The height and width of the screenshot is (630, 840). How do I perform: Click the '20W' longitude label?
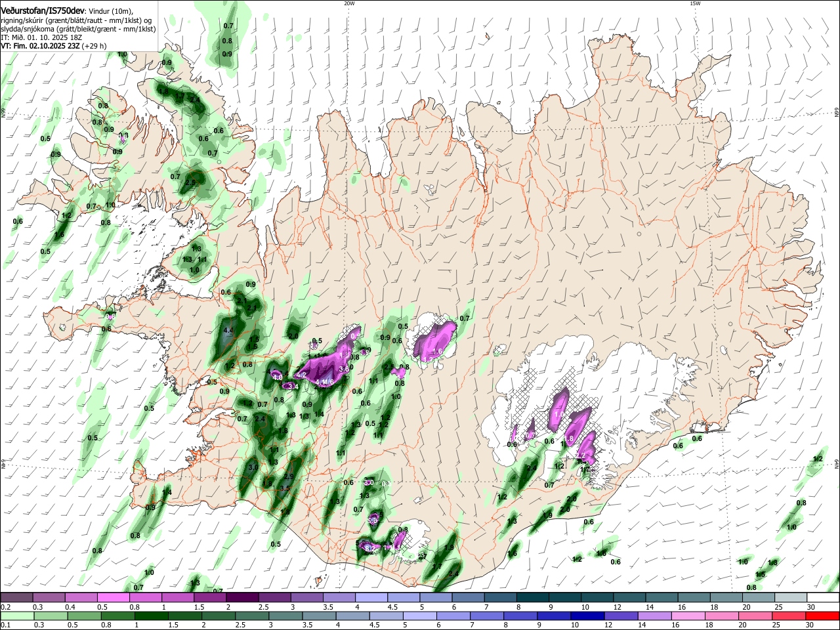click(x=349, y=3)
